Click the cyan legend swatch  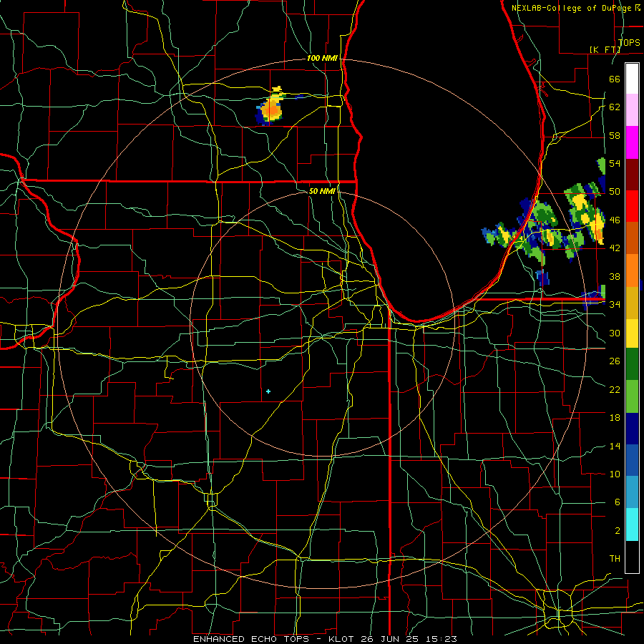[x=632, y=524]
